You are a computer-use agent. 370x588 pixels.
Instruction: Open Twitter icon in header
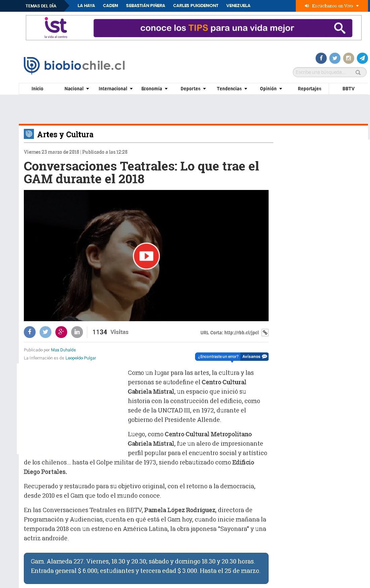[335, 58]
